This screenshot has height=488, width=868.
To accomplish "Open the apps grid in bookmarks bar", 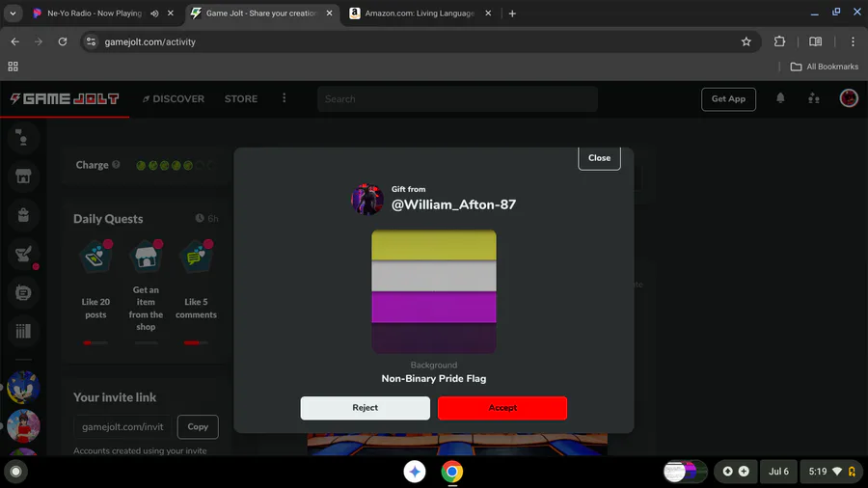I will 13,67.
